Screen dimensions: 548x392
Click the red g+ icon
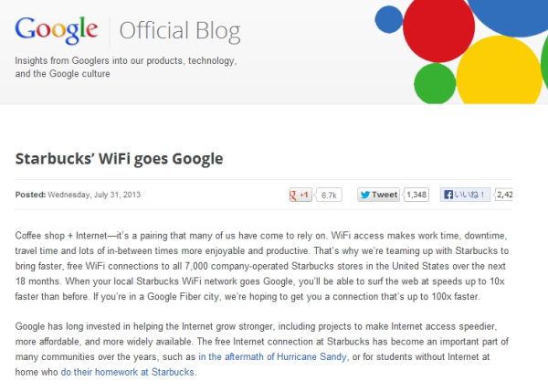296,195
